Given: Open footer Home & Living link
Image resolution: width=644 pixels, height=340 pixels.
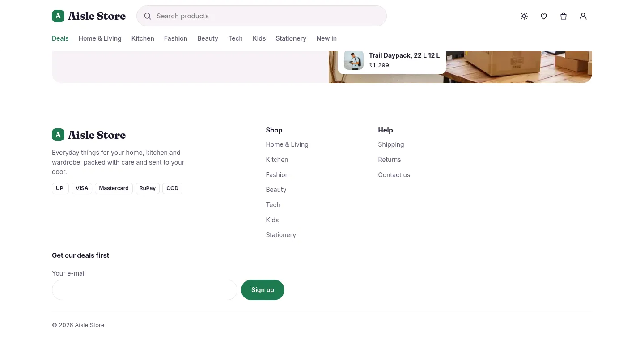Looking at the screenshot, I should [287, 144].
